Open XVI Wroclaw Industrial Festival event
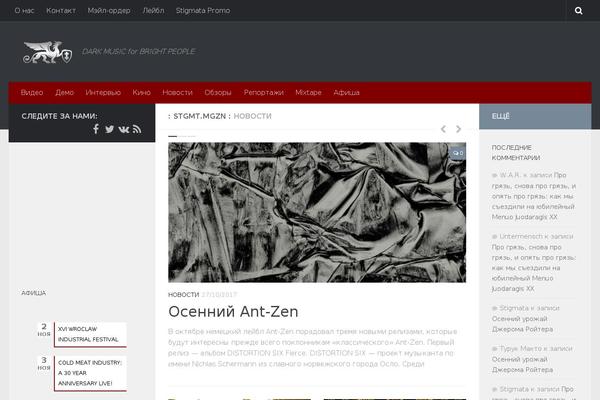The width and height of the screenshot is (600, 400). coord(88,334)
